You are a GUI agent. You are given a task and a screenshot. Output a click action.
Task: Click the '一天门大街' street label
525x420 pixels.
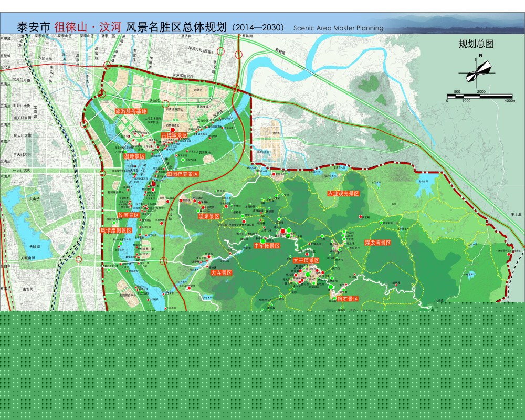(22, 170)
